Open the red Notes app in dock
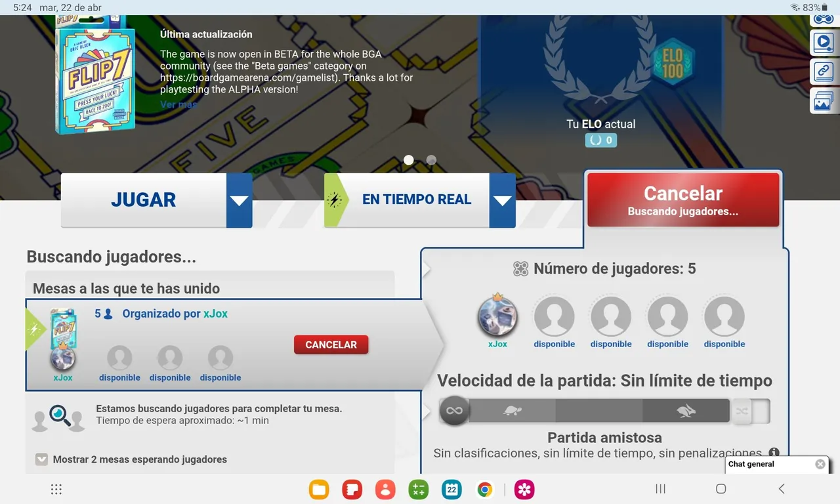Screen dimensions: 840x504 352,489
